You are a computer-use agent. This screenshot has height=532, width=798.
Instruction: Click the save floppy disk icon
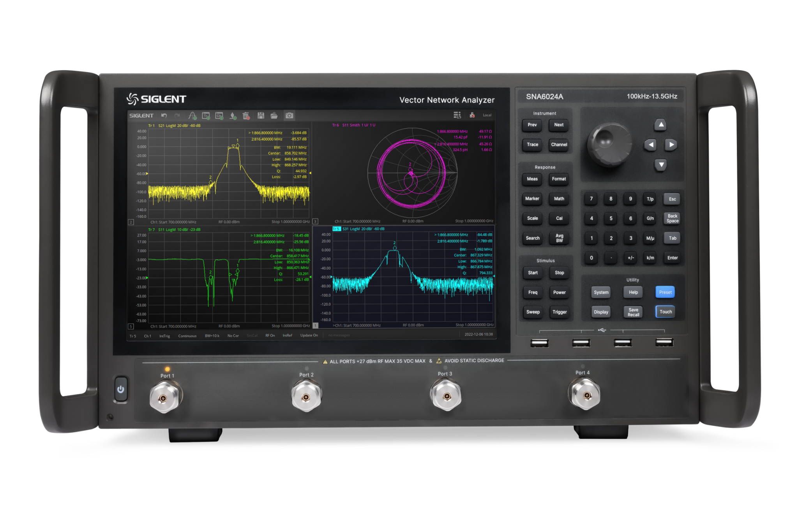(261, 116)
